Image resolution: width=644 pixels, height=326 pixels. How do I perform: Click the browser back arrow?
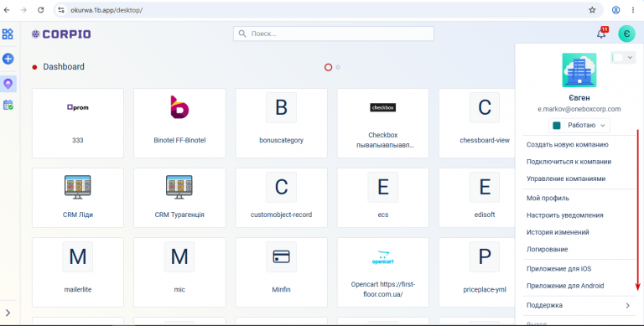tap(7, 10)
